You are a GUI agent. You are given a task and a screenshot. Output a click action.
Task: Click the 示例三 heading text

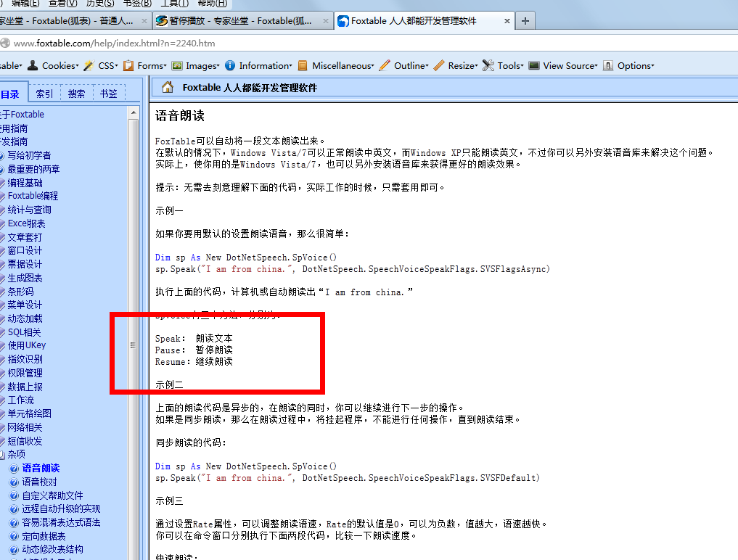tap(169, 501)
